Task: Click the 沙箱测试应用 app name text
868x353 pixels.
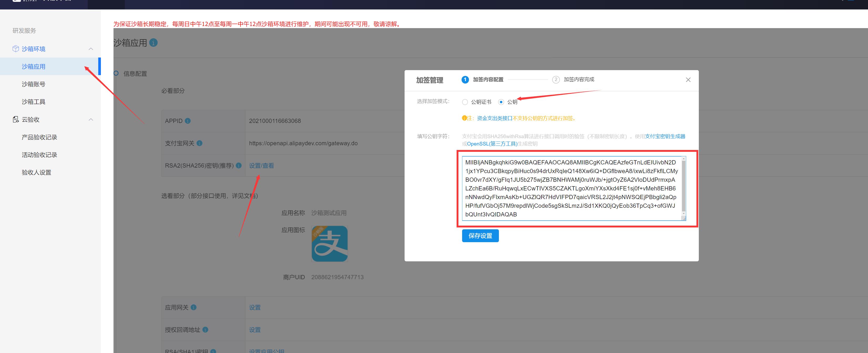Action: coord(329,213)
